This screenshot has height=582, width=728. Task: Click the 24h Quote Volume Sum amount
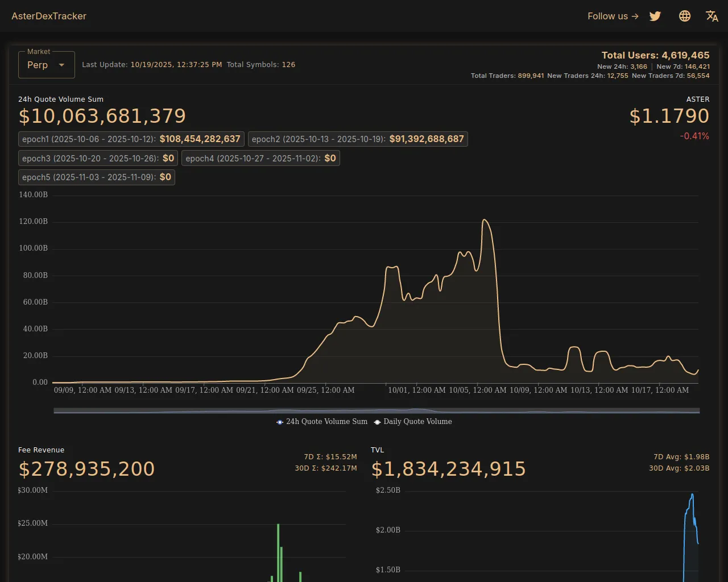[x=102, y=117]
